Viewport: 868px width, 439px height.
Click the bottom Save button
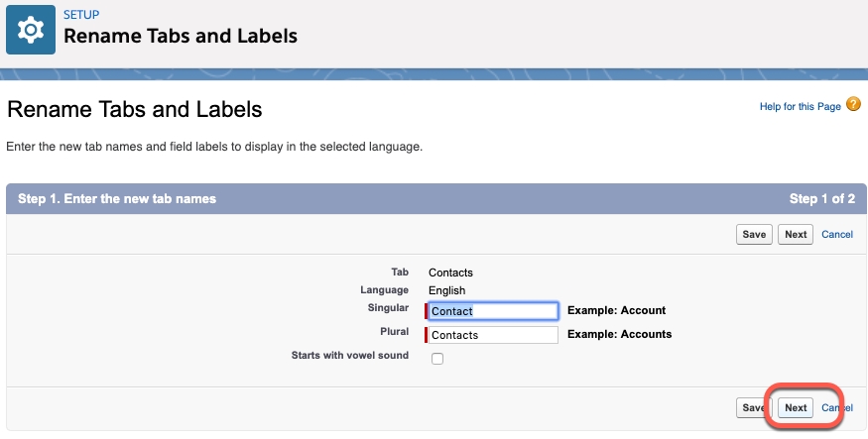754,407
